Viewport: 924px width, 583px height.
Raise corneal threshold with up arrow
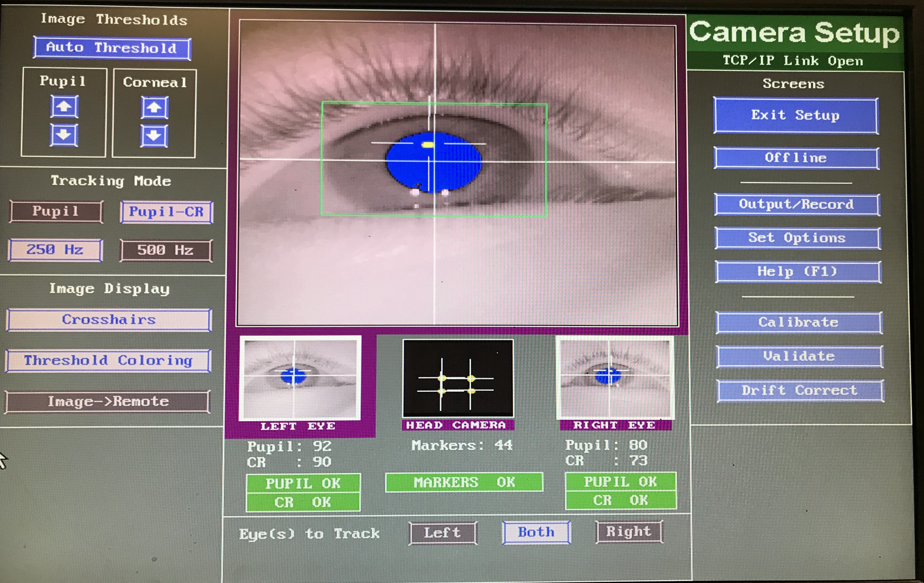(154, 107)
